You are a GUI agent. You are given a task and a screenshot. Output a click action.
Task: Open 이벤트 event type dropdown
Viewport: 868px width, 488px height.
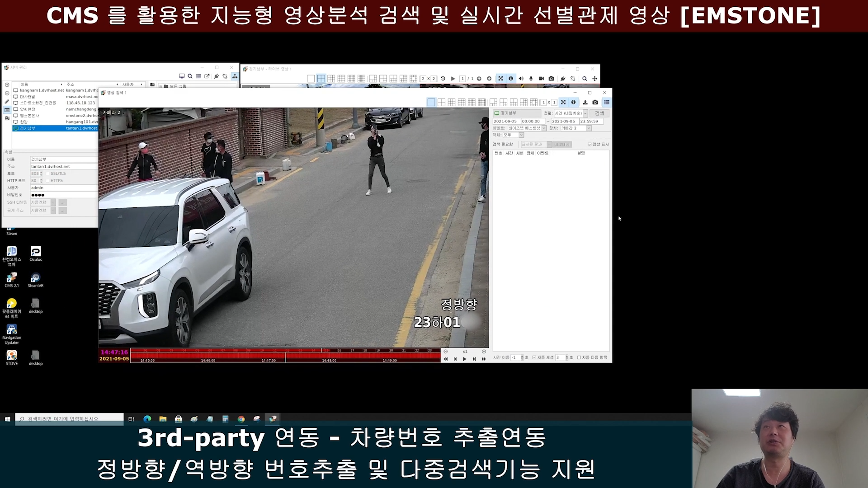tap(544, 128)
